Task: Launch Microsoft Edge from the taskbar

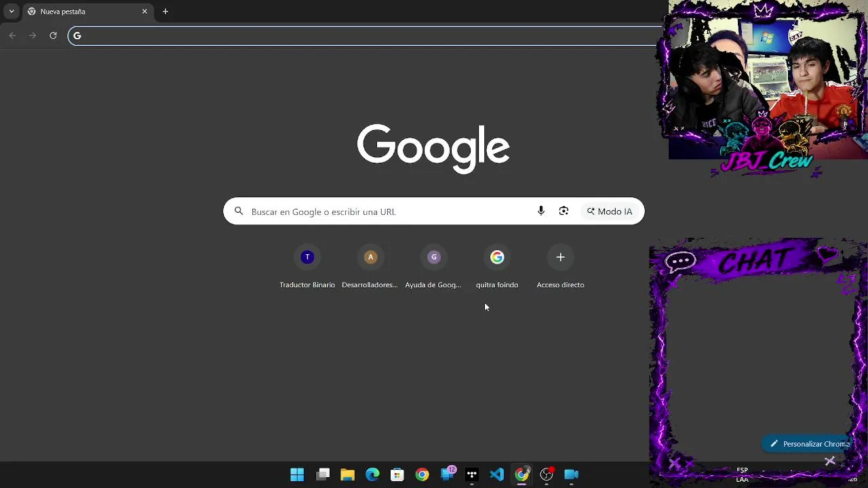Action: coord(372,474)
